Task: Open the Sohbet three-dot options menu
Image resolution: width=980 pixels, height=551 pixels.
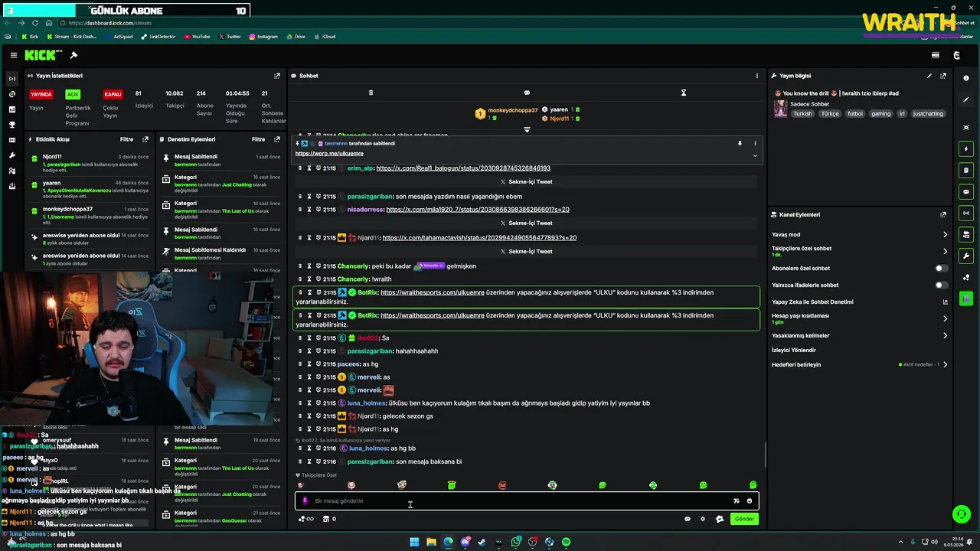Action: point(757,76)
